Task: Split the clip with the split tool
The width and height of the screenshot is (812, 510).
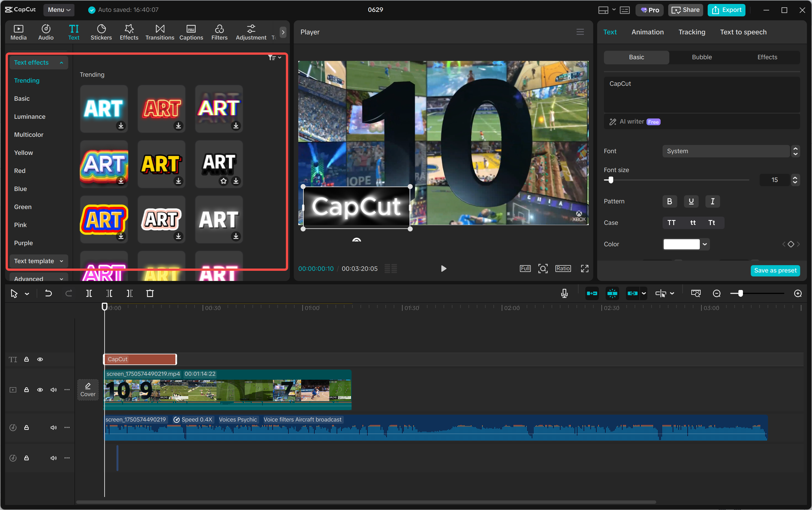Action: pyautogui.click(x=89, y=293)
